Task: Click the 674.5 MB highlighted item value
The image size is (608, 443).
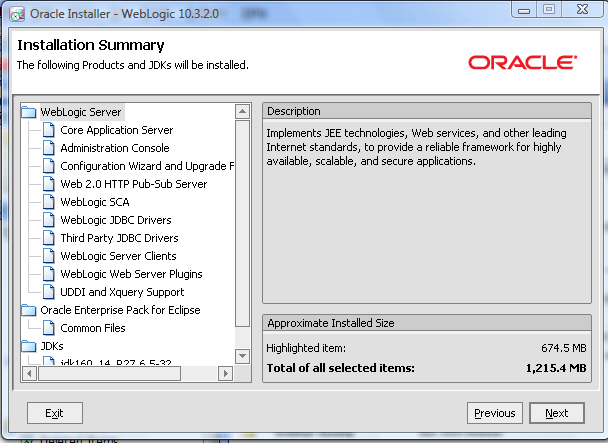Action: click(564, 348)
